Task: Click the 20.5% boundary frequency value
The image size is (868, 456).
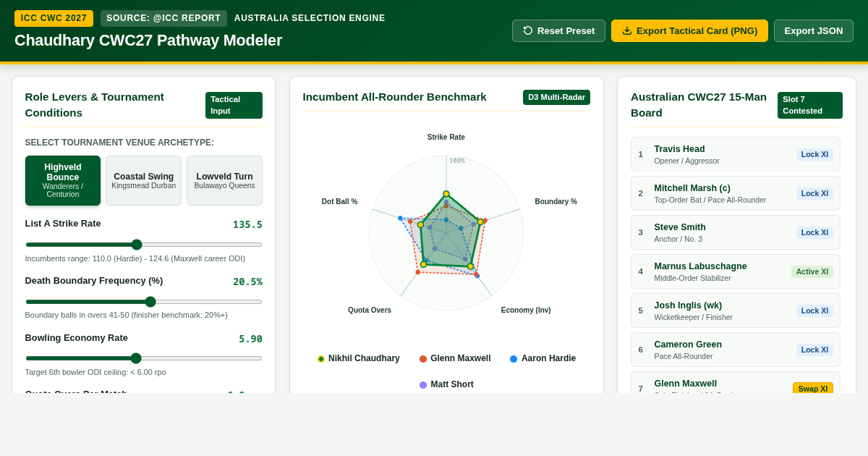Action: (x=247, y=282)
